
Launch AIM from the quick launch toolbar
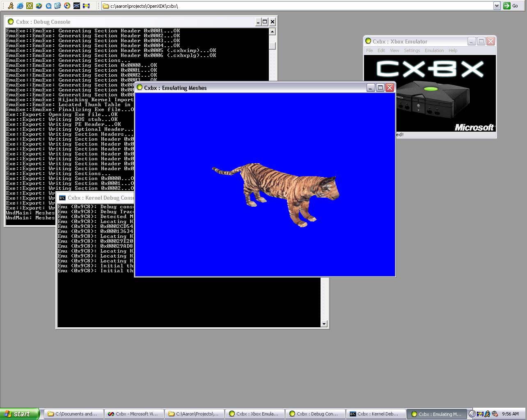coord(11,6)
